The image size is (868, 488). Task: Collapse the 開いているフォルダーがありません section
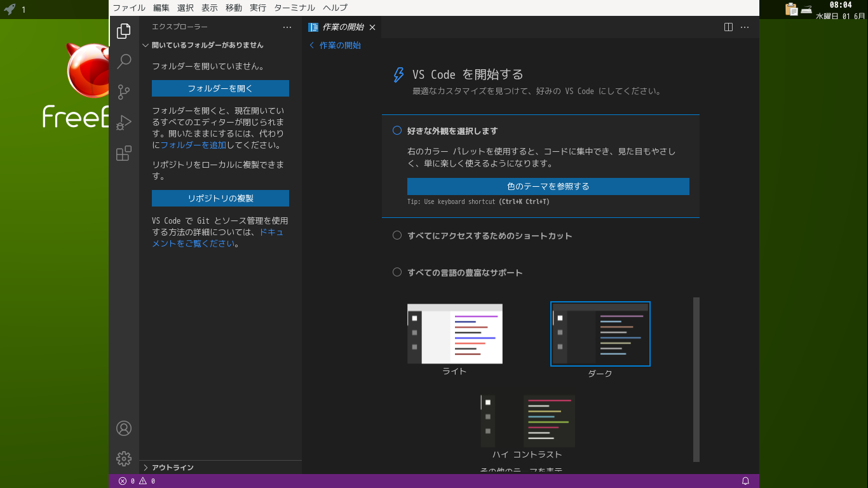(220, 45)
